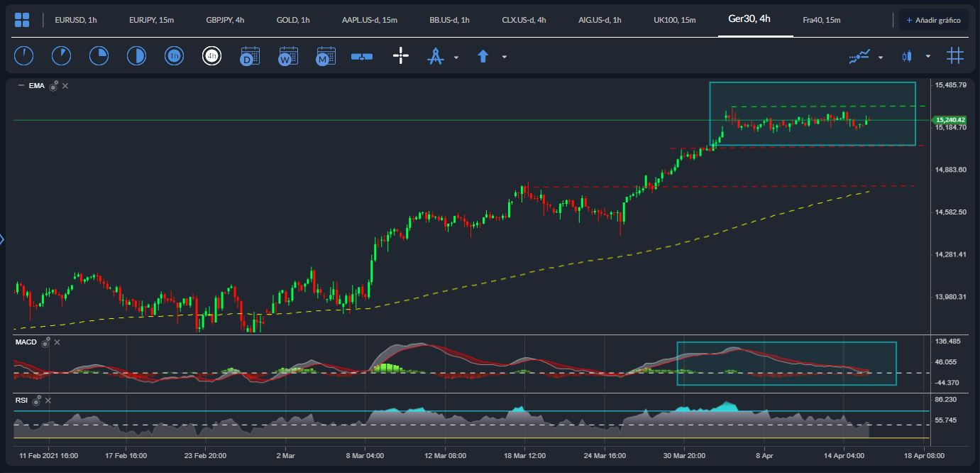Collapse the EMA panel with minus
980x473 pixels.
(21, 86)
